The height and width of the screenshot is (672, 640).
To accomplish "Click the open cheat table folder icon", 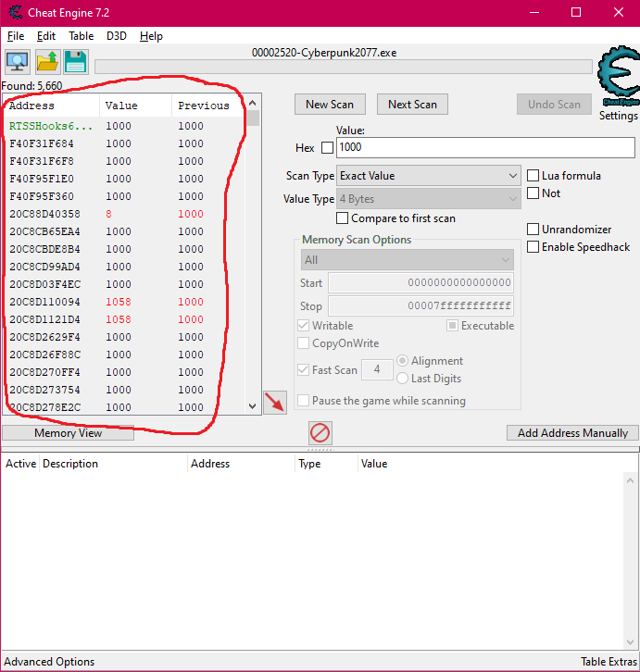I will click(47, 62).
